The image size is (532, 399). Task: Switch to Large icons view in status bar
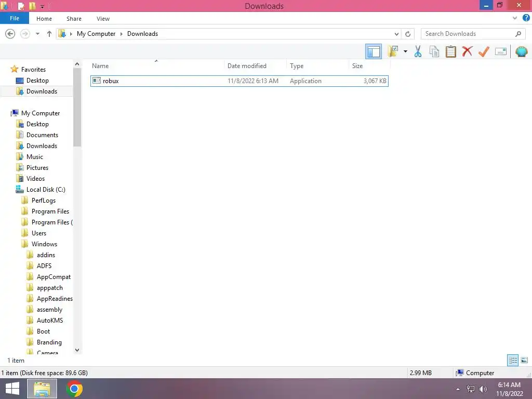(524, 360)
